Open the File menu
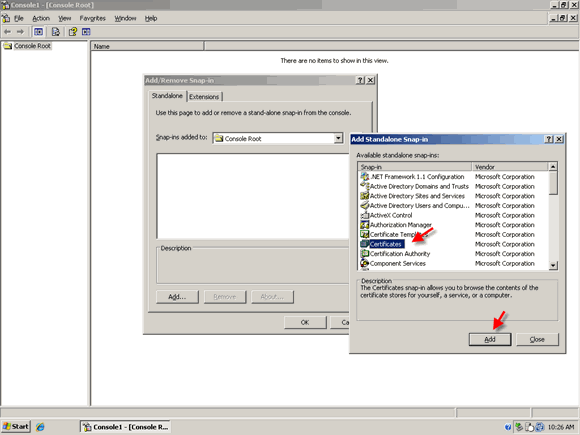Image resolution: width=580 pixels, height=435 pixels. (x=18, y=18)
